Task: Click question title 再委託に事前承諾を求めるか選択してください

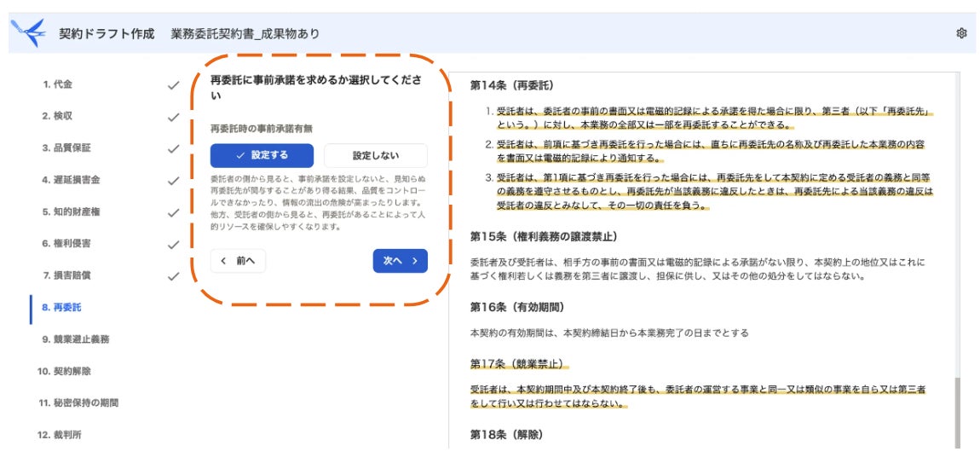Action: [x=316, y=88]
